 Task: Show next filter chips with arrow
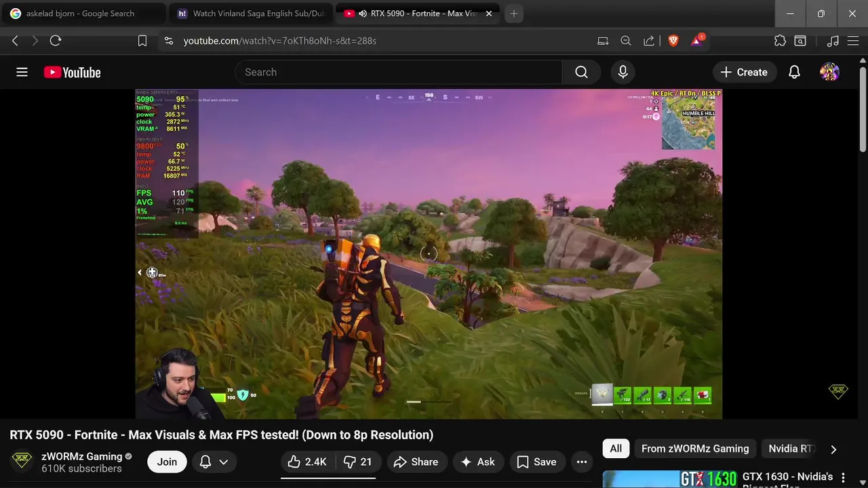coord(833,449)
